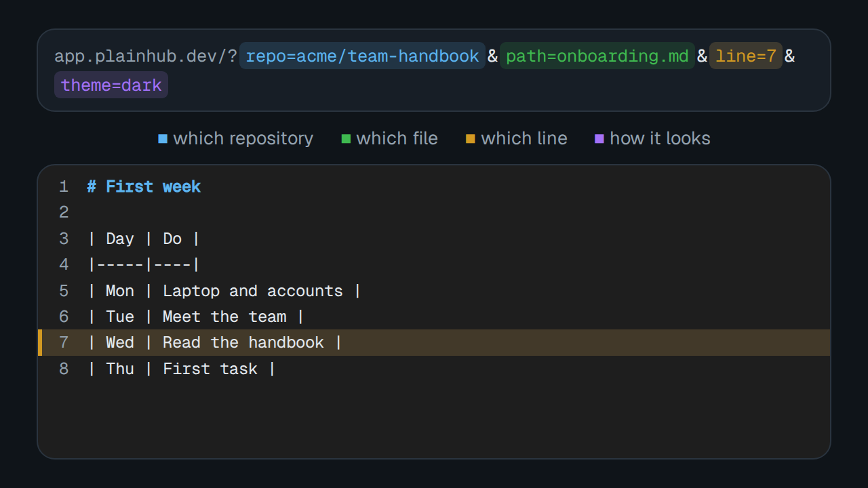Click the 'Meet the team' row
The image size is (868, 488).
(x=434, y=317)
